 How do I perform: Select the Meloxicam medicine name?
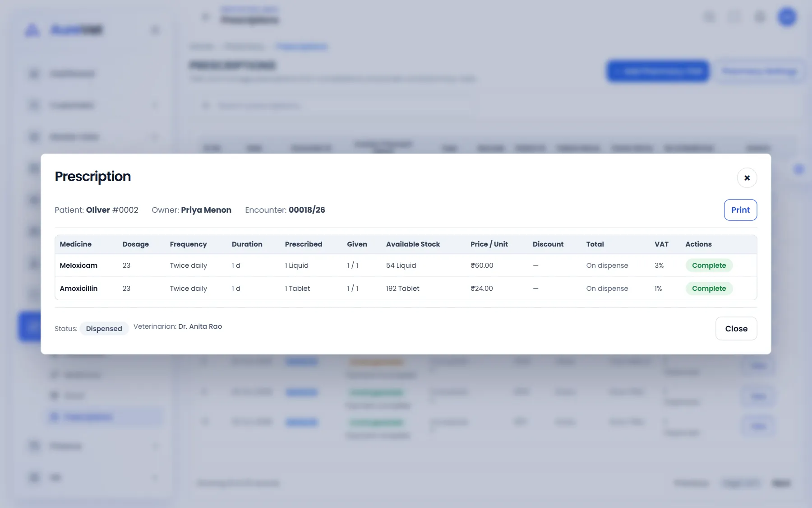[x=78, y=266]
